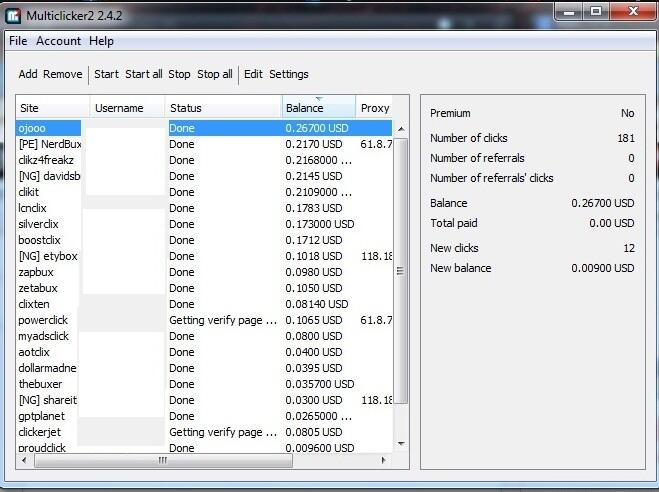This screenshot has height=492, width=659.
Task: Open Settings from the toolbar
Action: point(289,74)
